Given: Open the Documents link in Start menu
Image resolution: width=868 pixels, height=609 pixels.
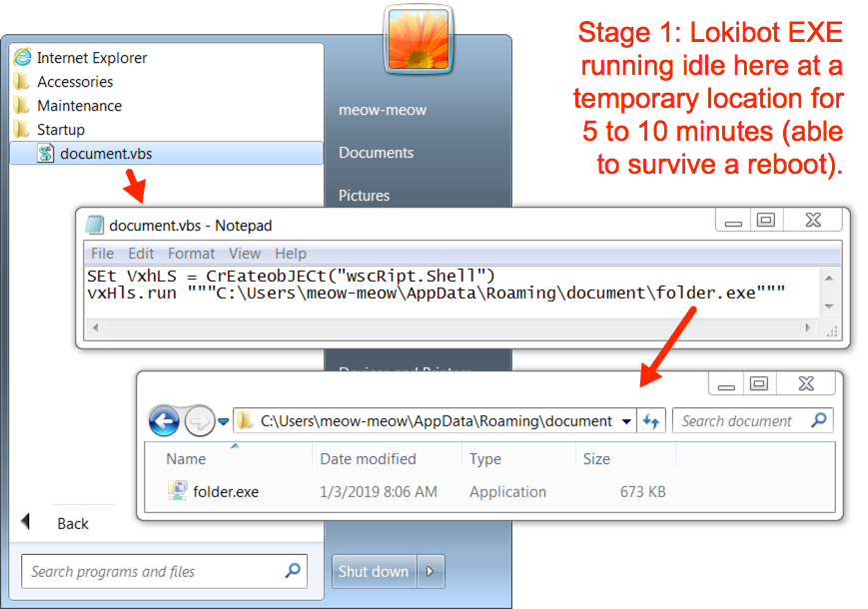Looking at the screenshot, I should [x=376, y=153].
